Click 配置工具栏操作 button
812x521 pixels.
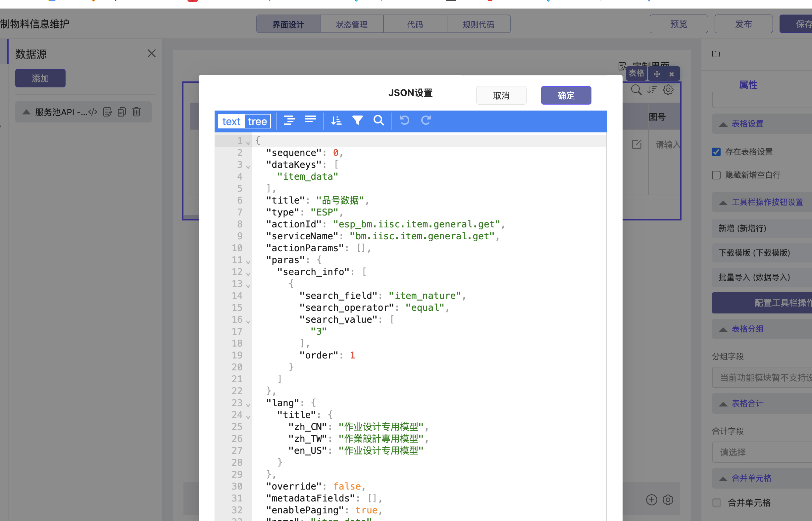coord(762,303)
